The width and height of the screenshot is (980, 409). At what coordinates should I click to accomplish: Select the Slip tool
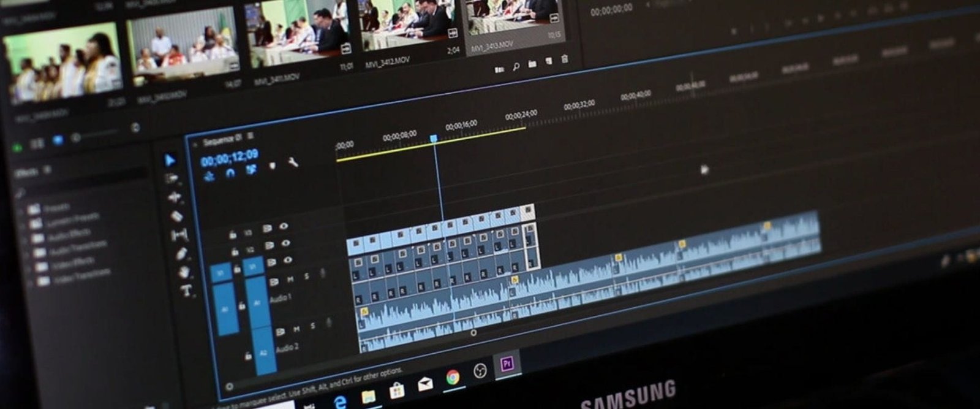coord(179,235)
